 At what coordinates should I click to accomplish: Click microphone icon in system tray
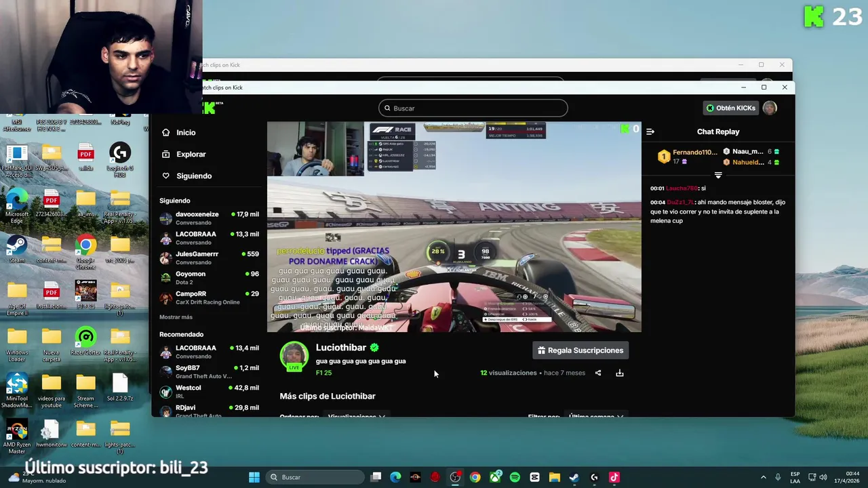(778, 477)
